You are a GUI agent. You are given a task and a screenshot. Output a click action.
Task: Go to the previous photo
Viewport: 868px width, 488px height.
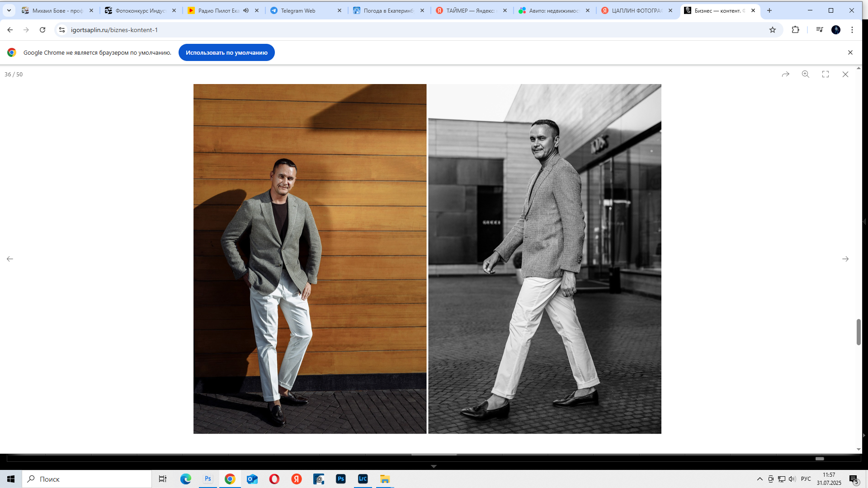click(10, 259)
